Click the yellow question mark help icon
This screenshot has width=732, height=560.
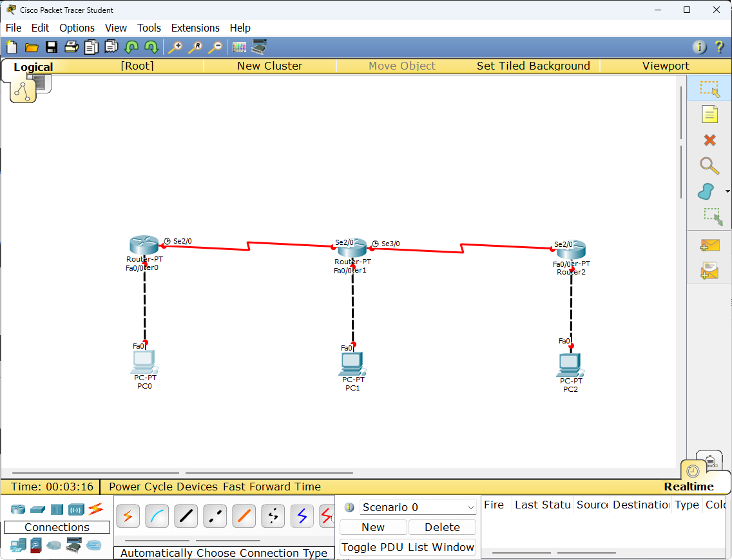[719, 46]
